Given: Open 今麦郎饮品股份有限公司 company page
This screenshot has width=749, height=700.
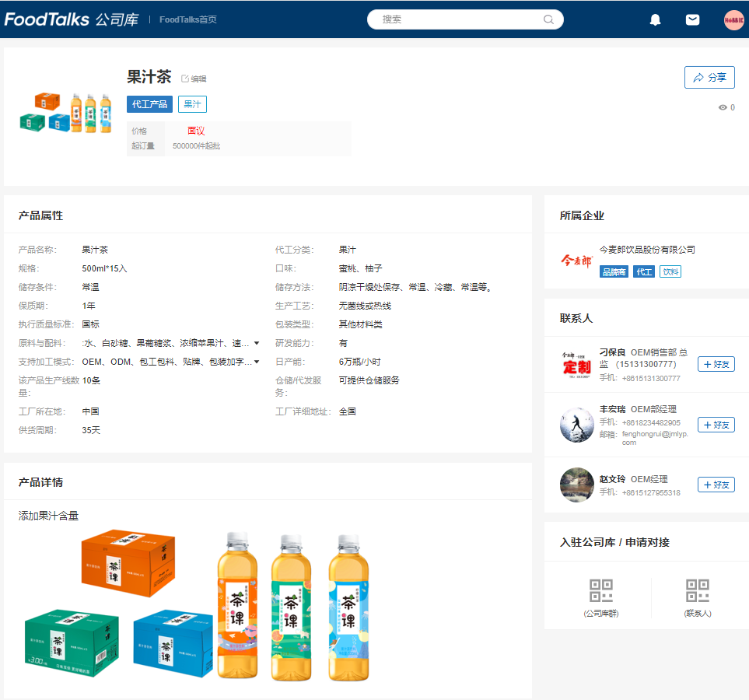Looking at the screenshot, I should coord(647,250).
